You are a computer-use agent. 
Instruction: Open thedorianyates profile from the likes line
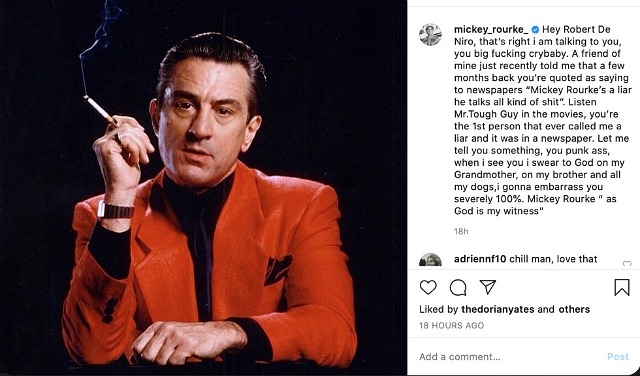point(498,309)
